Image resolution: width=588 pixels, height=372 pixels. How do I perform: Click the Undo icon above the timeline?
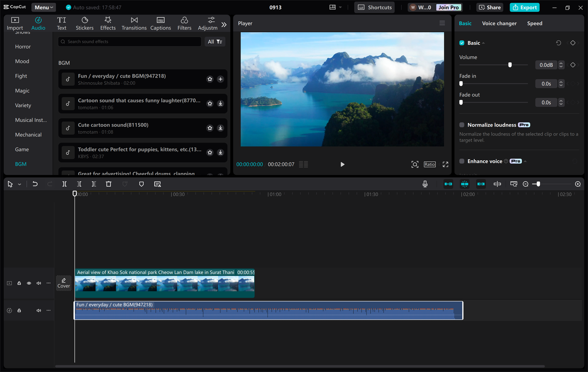[35, 184]
